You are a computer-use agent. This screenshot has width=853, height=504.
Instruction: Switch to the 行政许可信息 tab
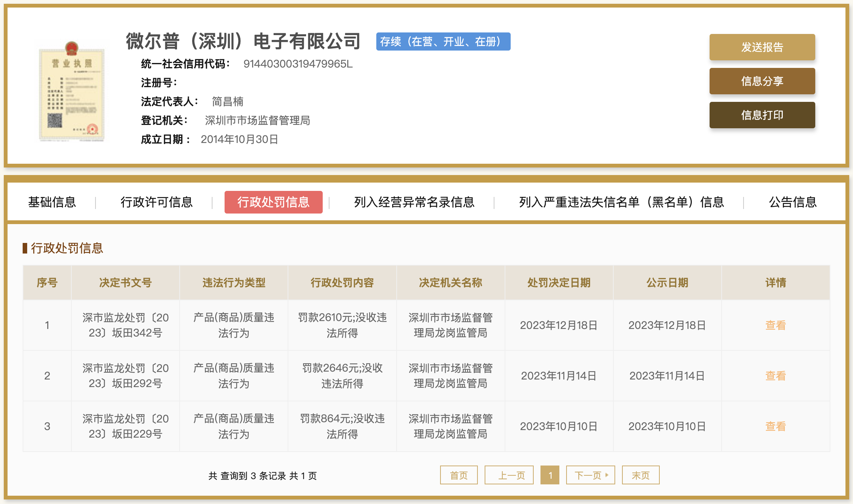click(156, 202)
